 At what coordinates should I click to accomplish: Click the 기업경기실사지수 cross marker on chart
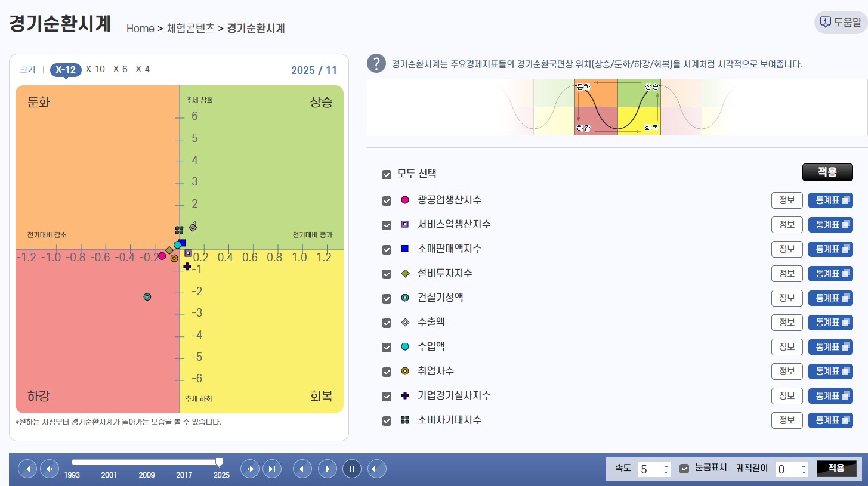coord(187,266)
